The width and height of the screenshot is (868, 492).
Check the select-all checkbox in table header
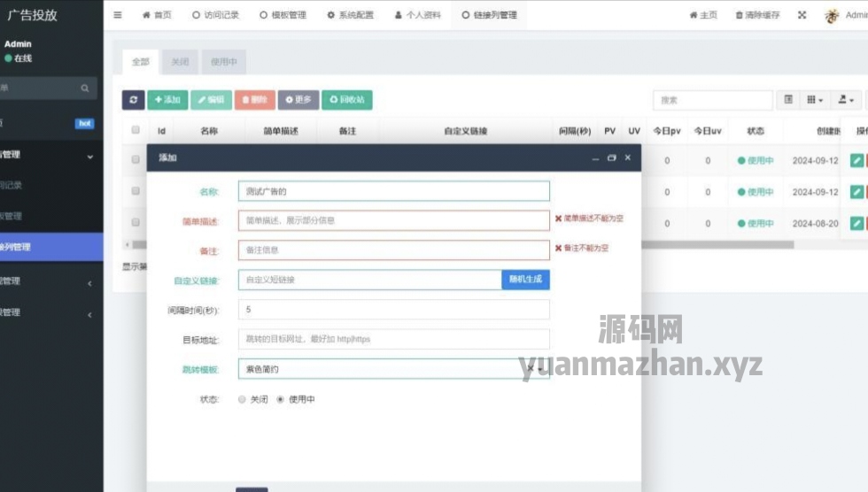(136, 131)
